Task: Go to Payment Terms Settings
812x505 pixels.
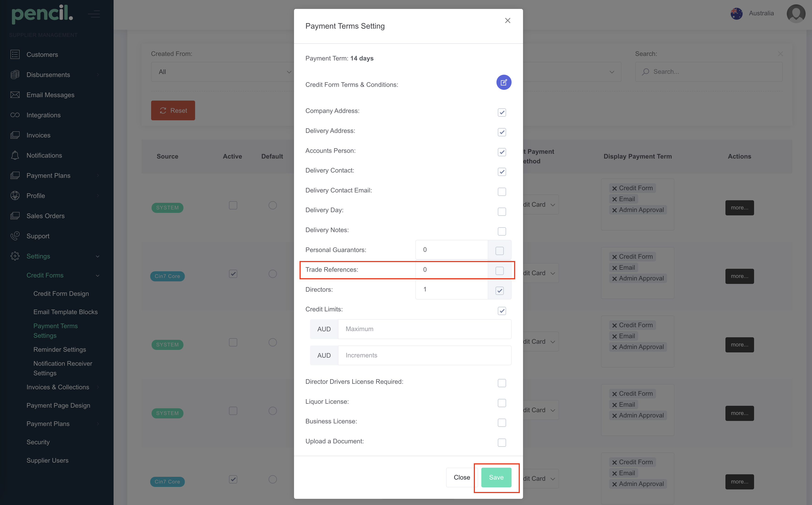Action: coord(55,331)
